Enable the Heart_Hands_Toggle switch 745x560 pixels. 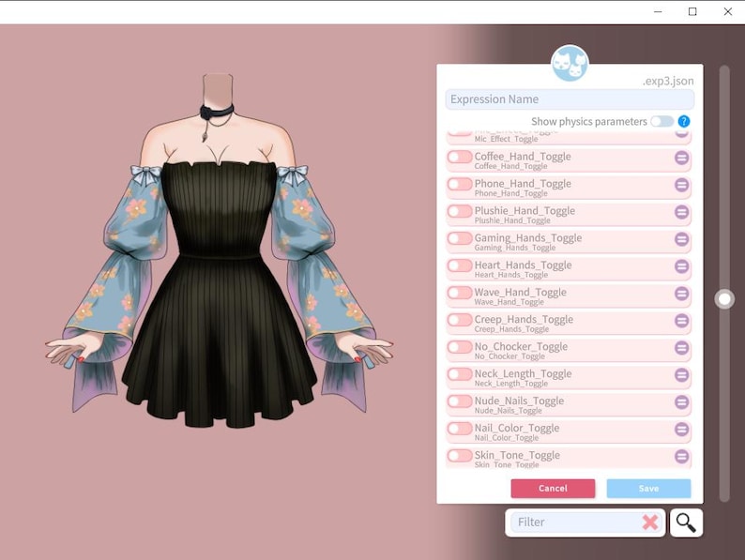coord(460,265)
